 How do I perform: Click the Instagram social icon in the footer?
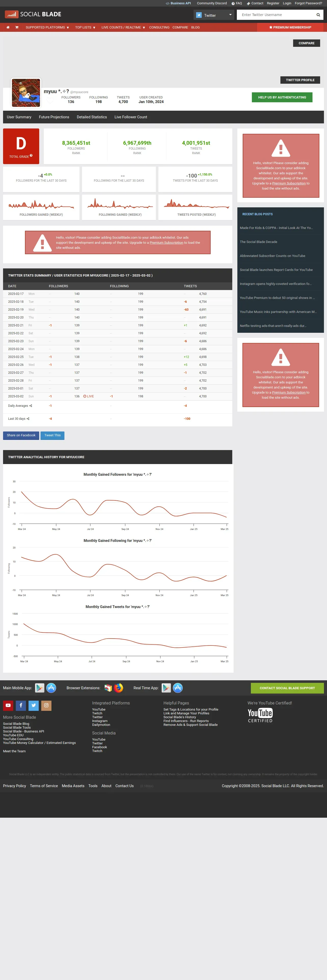pos(46,705)
